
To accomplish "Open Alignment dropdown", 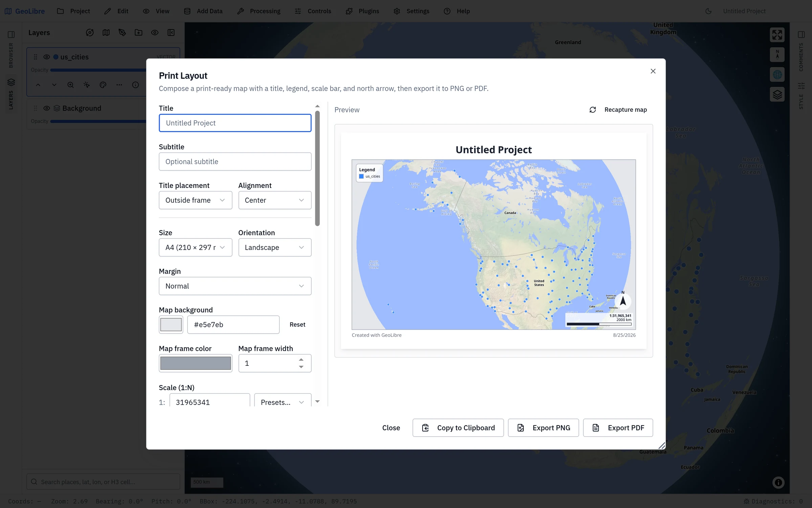I will 274,200.
